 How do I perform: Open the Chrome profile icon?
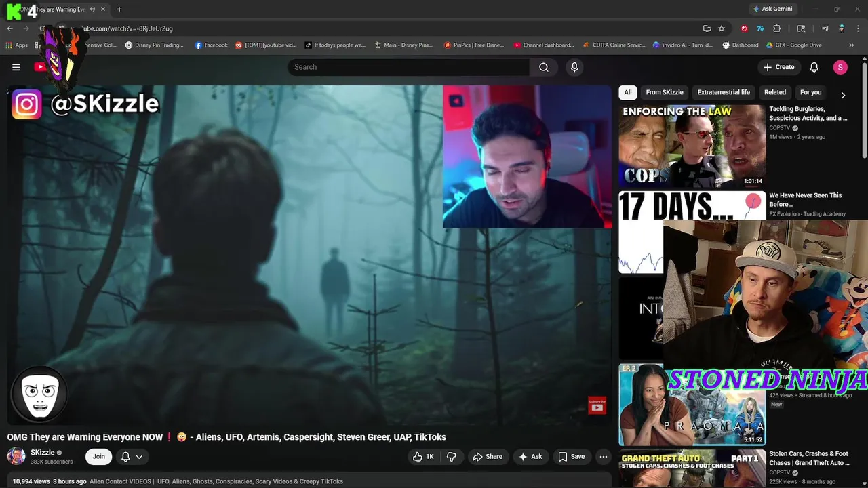coord(842,28)
